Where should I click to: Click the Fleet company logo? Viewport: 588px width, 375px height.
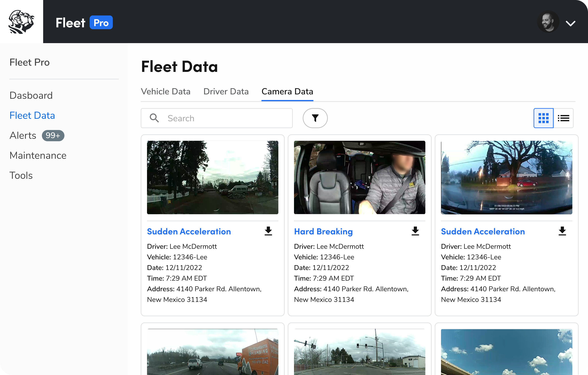(x=21, y=21)
